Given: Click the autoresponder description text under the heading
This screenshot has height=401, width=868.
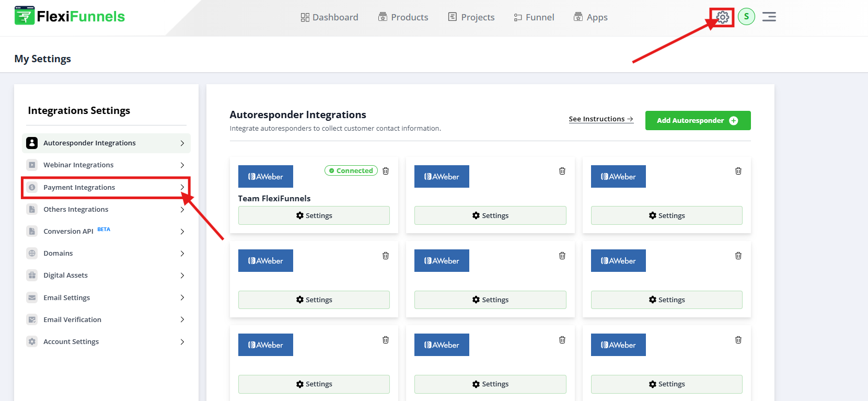Looking at the screenshot, I should 335,128.
